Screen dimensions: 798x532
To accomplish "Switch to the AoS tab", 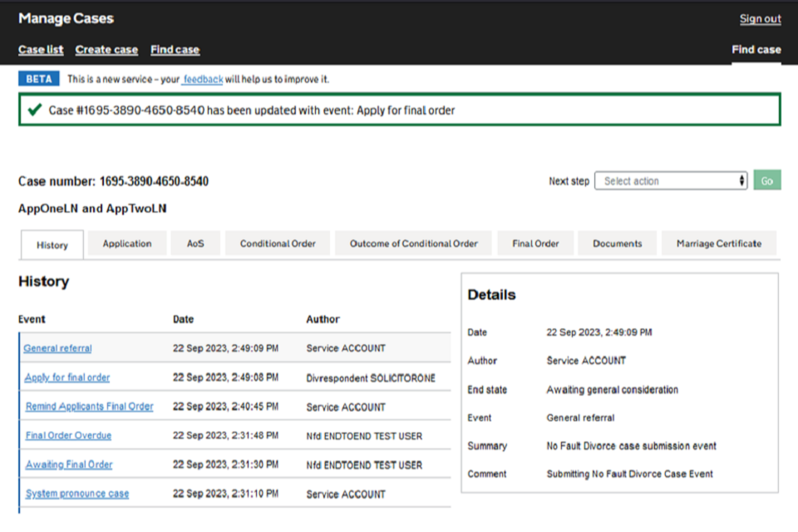I will point(195,244).
